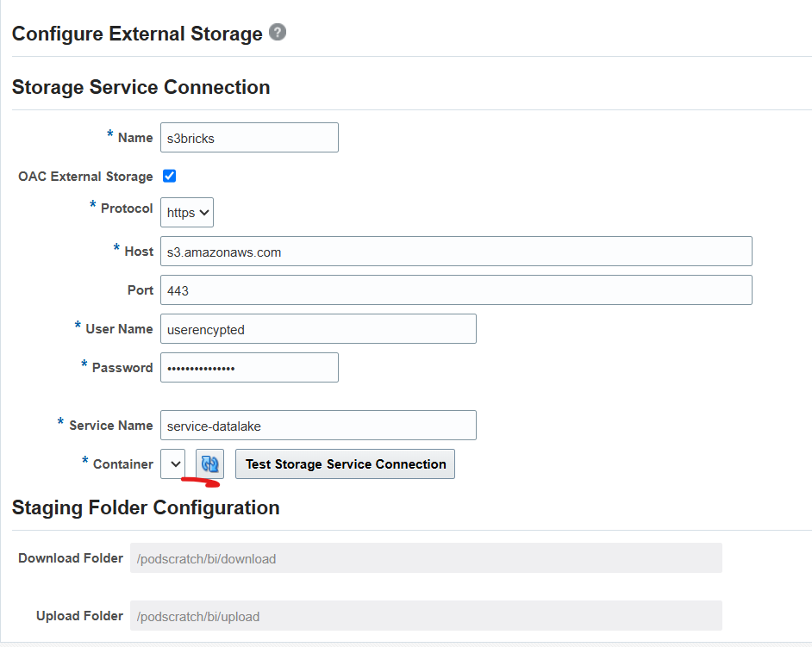Click the Storage Service Connection heading
The image size is (812, 647).
click(141, 87)
